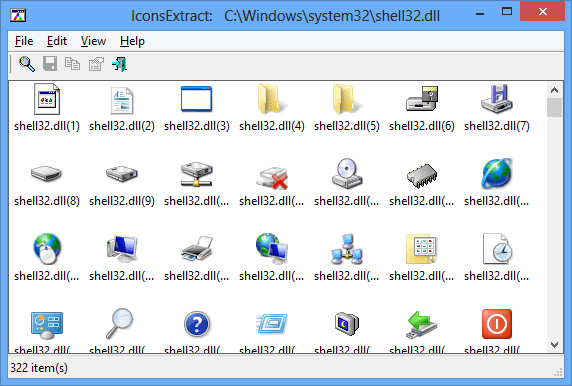
Task: Select the CD drive icon
Action: click(347, 174)
